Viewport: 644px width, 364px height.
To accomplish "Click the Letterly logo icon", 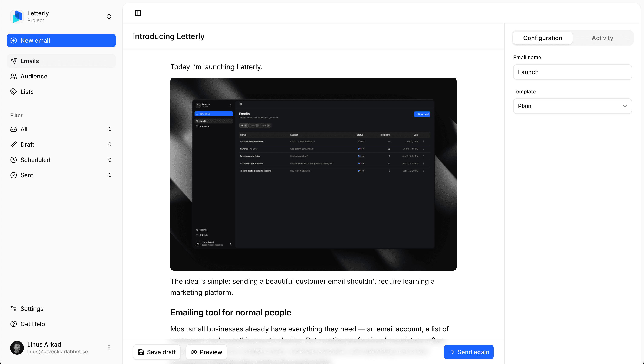I will pos(17,16).
